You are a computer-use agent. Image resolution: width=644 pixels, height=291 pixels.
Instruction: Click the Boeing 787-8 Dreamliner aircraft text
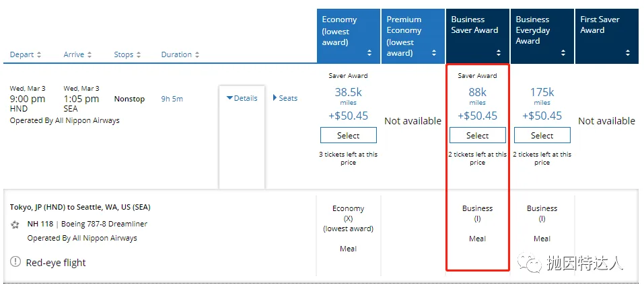(104, 224)
